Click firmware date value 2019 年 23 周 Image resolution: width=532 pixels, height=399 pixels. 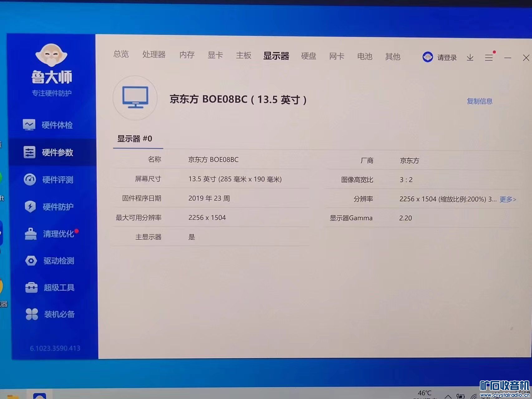pyautogui.click(x=209, y=198)
